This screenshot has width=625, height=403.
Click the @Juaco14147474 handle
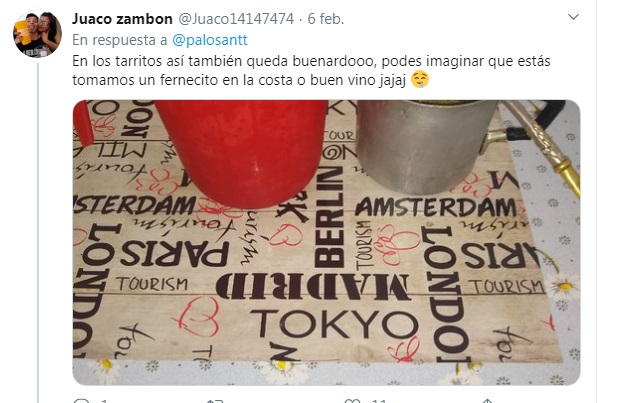tap(236, 19)
